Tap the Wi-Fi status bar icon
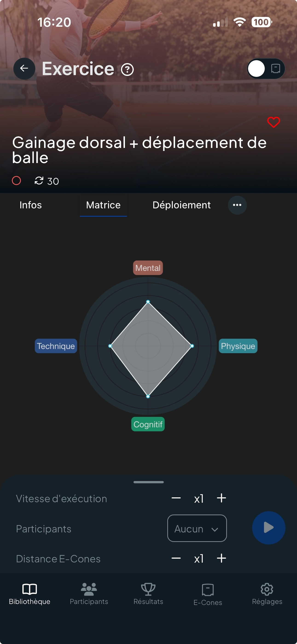 pos(239,22)
